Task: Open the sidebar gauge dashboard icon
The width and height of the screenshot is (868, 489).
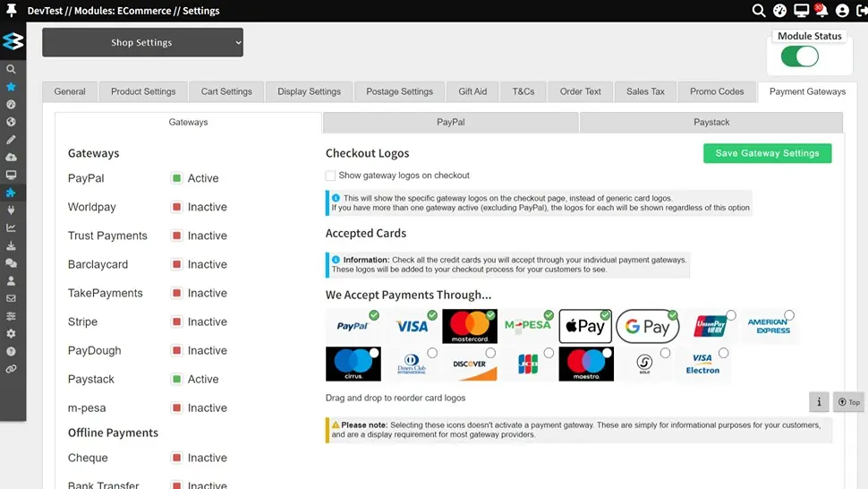Action: (11, 105)
